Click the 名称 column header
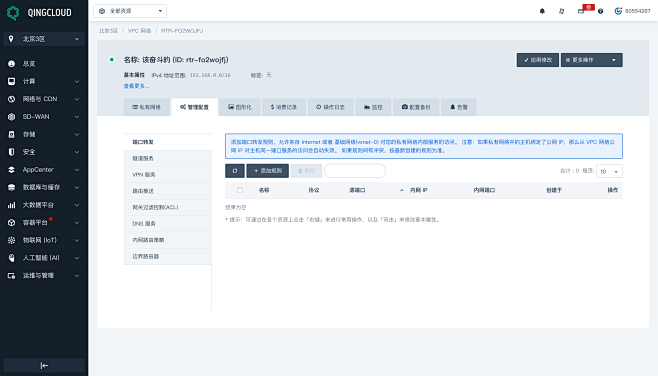This screenshot has height=376, width=658. [x=264, y=190]
